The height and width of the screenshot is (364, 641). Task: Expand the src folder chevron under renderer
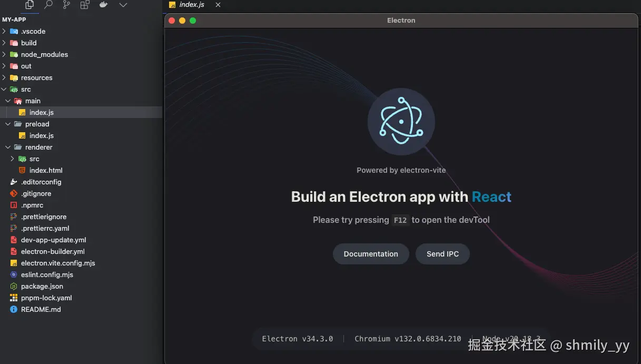pos(12,159)
